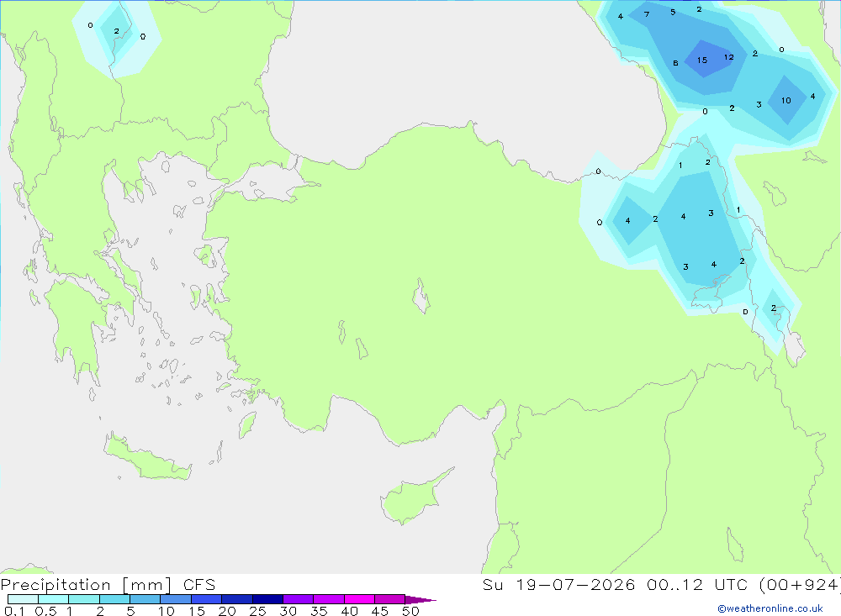Click the 30–35 mm purple legend swatch
The width and height of the screenshot is (841, 616).
(298, 599)
